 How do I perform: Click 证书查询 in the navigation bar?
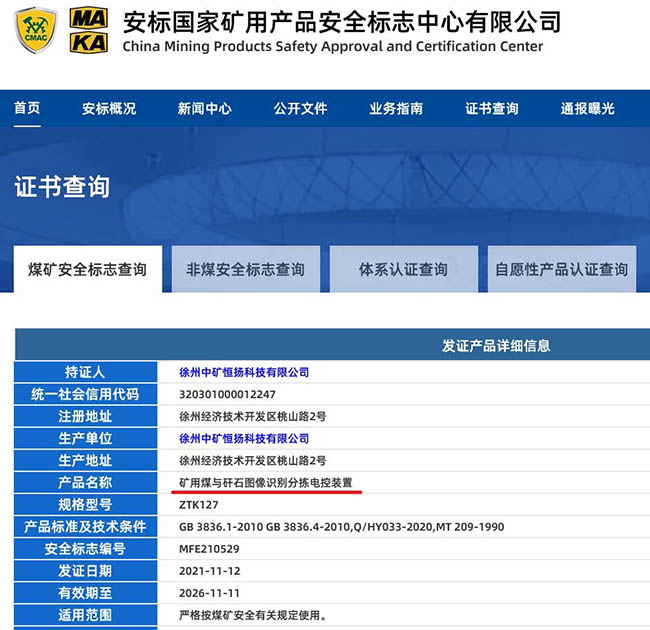tap(492, 109)
